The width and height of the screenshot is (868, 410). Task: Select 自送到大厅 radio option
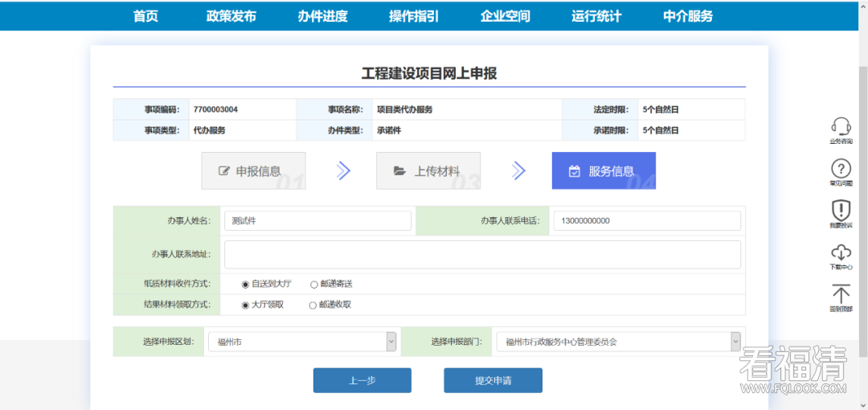pos(245,285)
